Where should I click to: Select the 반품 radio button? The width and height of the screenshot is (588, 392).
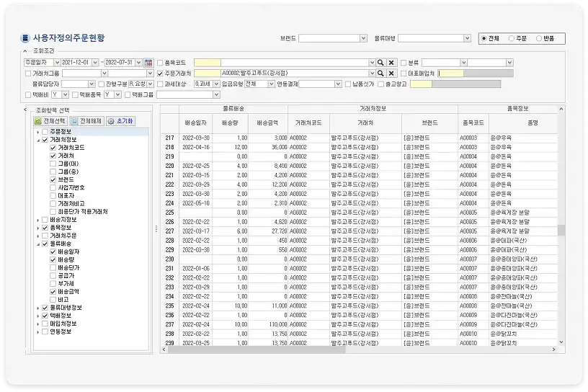(x=539, y=38)
